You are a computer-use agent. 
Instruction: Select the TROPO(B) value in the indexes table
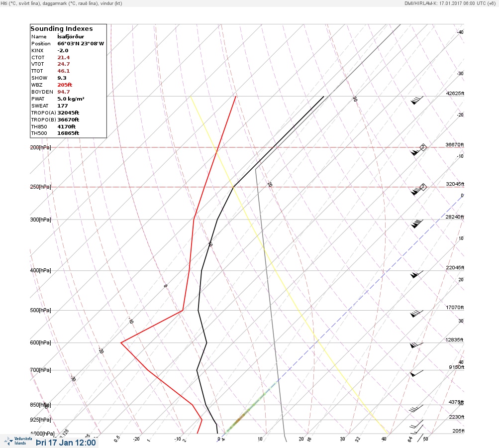tap(69, 120)
